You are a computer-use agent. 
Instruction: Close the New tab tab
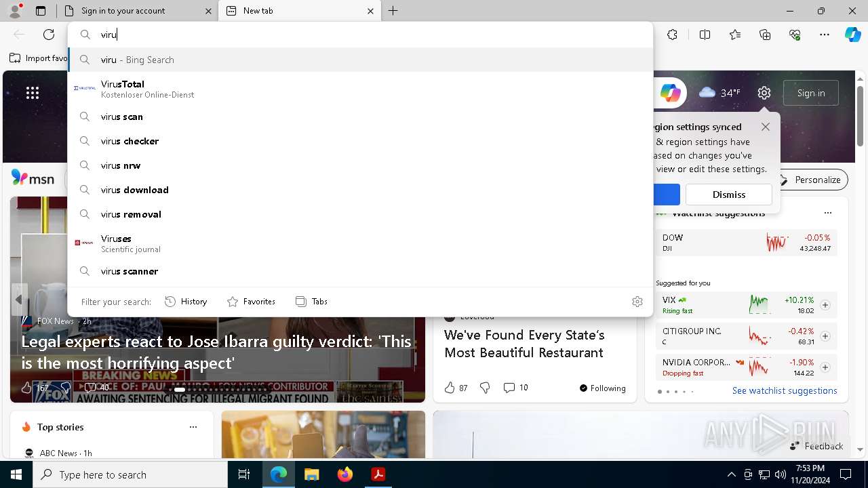pos(370,11)
